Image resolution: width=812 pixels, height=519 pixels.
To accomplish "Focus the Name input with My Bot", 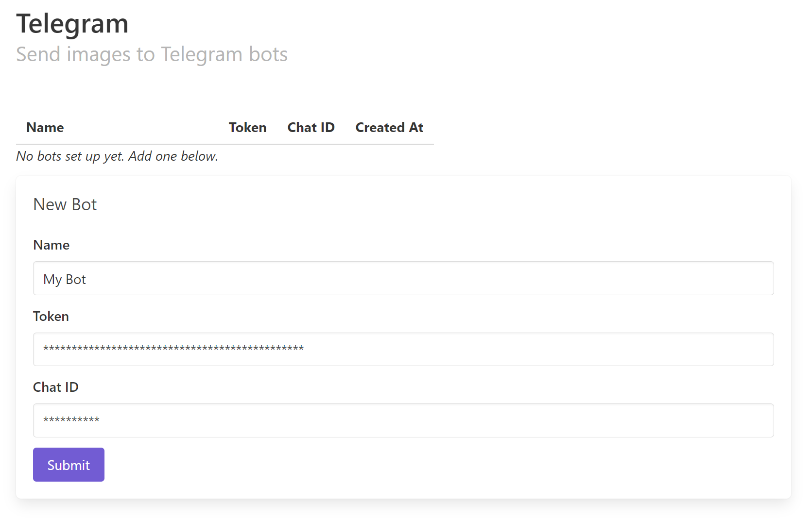I will 403,278.
